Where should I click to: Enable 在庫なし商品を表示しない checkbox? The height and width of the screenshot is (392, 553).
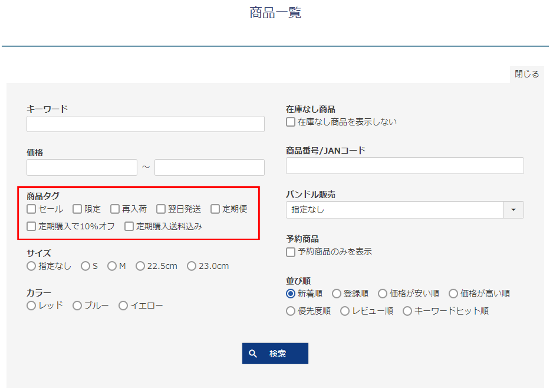(291, 122)
